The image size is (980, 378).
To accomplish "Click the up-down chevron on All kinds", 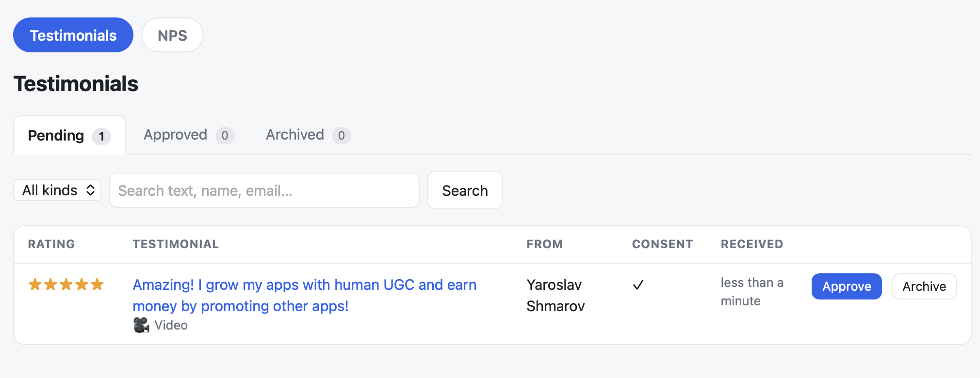I will coord(90,190).
